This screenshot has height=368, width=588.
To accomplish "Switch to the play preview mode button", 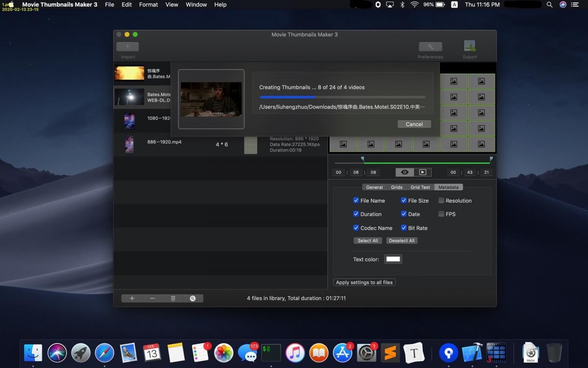I will coord(422,172).
